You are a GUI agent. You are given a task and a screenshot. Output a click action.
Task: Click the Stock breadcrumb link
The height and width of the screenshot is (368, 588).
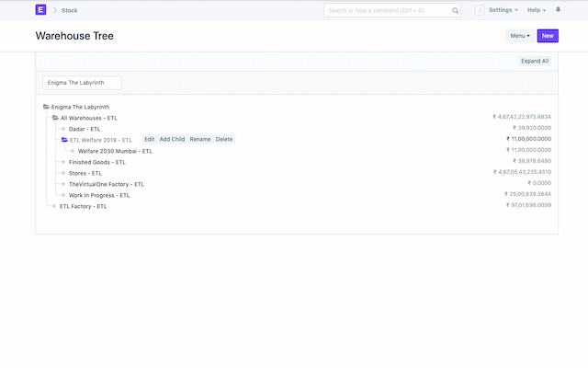click(x=69, y=10)
